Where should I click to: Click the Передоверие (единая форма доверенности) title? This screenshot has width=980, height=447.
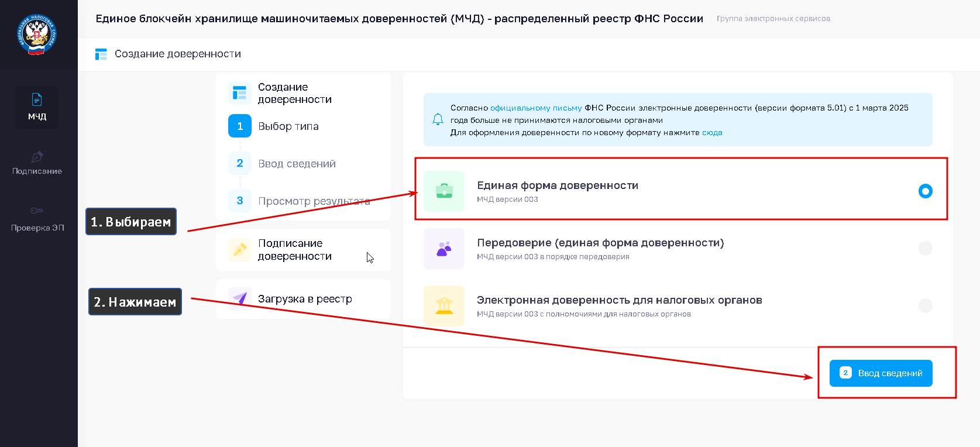(600, 243)
